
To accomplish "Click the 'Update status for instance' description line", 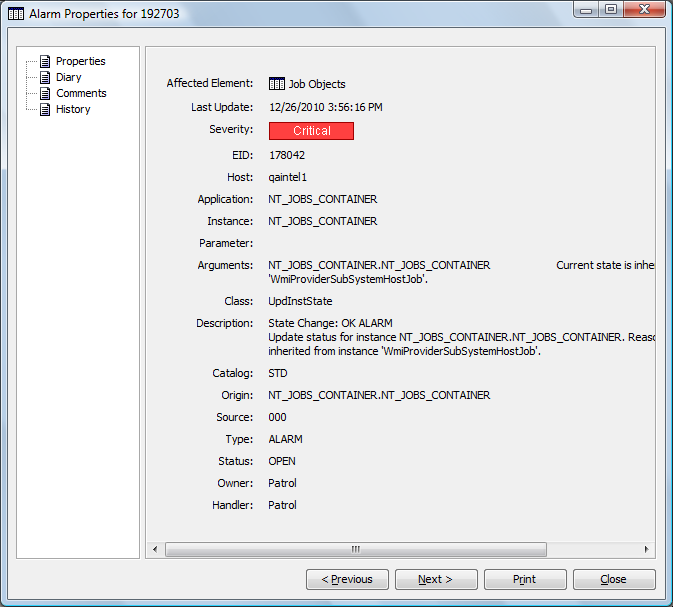I will click(461, 337).
